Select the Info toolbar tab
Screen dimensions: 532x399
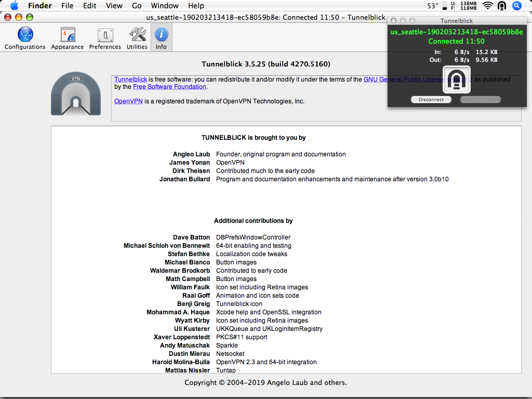tap(161, 38)
